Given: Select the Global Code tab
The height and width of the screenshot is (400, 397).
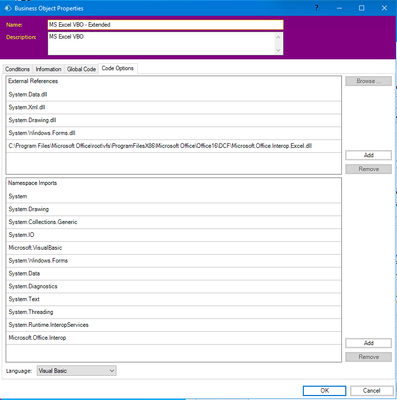Looking at the screenshot, I should coord(81,69).
